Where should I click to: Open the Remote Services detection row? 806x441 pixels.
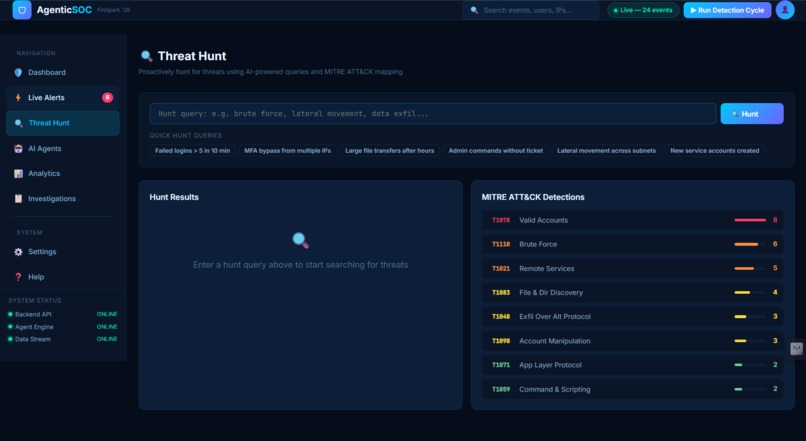point(632,268)
